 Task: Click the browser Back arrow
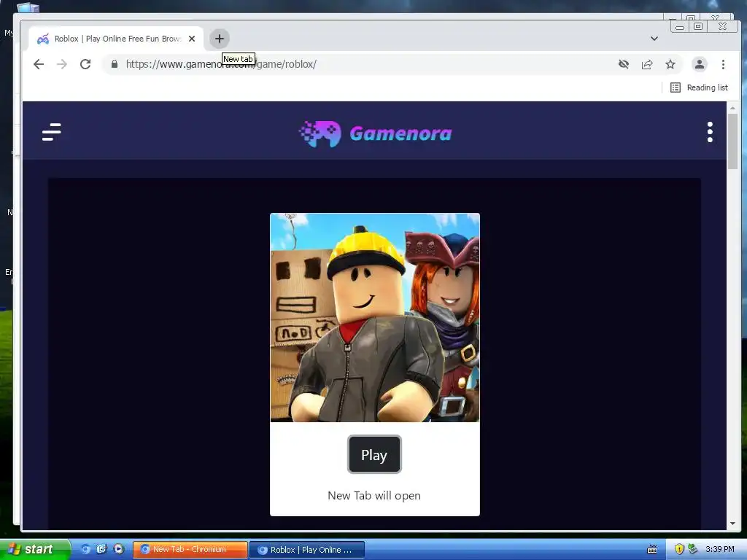click(x=39, y=64)
